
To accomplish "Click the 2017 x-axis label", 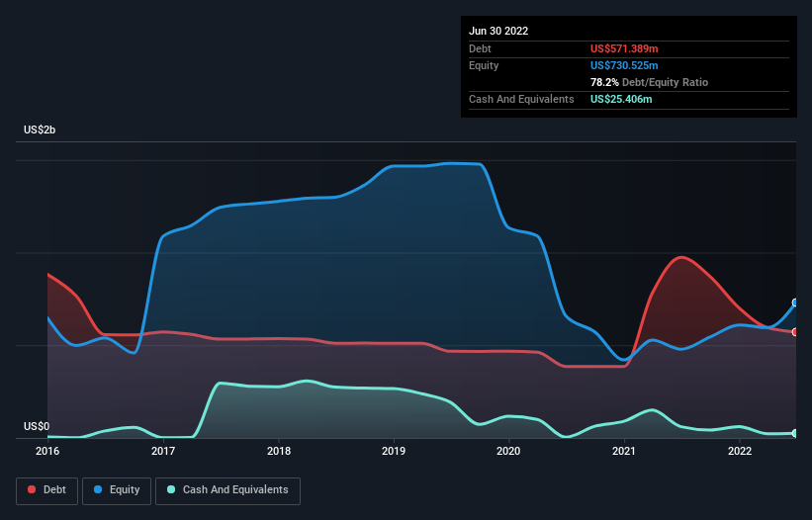I will click(x=163, y=451).
